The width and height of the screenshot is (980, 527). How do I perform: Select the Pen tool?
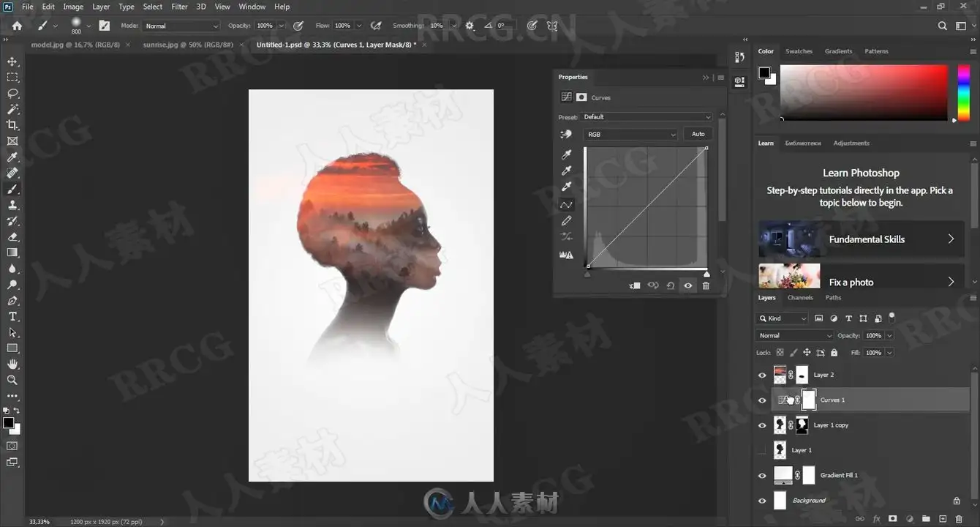[x=12, y=300]
